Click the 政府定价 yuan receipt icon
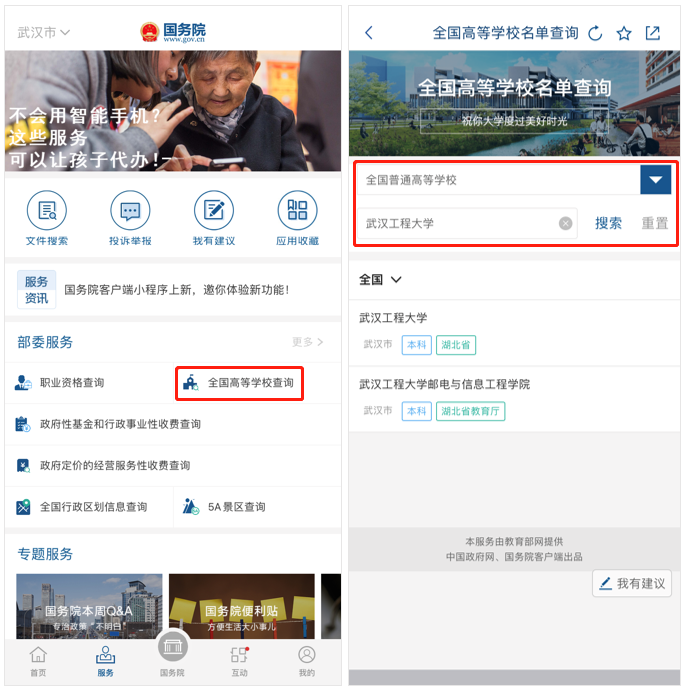The image size is (686, 691). point(23,465)
